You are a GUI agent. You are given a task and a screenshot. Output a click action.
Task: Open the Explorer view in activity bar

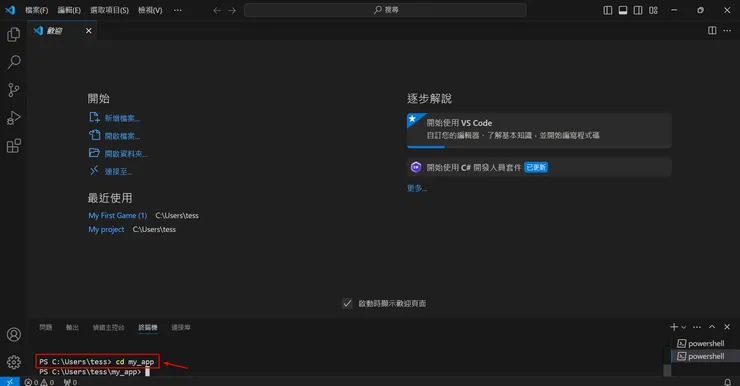coord(14,34)
